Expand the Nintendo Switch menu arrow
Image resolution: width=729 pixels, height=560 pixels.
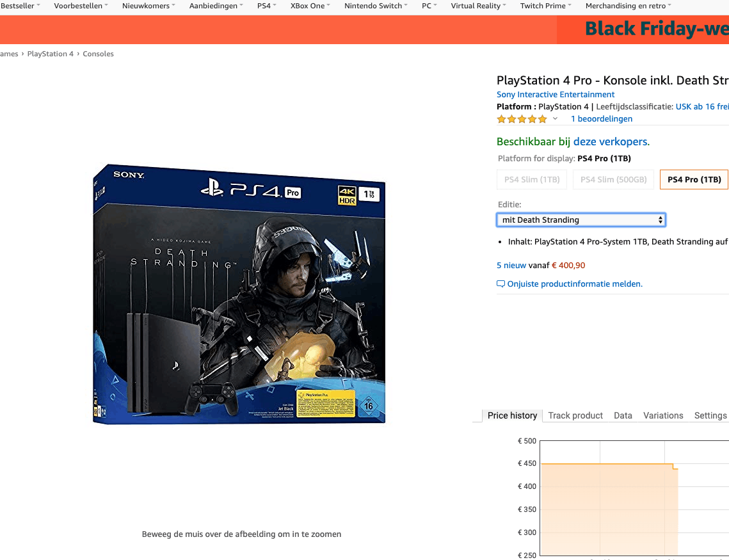point(406,5)
